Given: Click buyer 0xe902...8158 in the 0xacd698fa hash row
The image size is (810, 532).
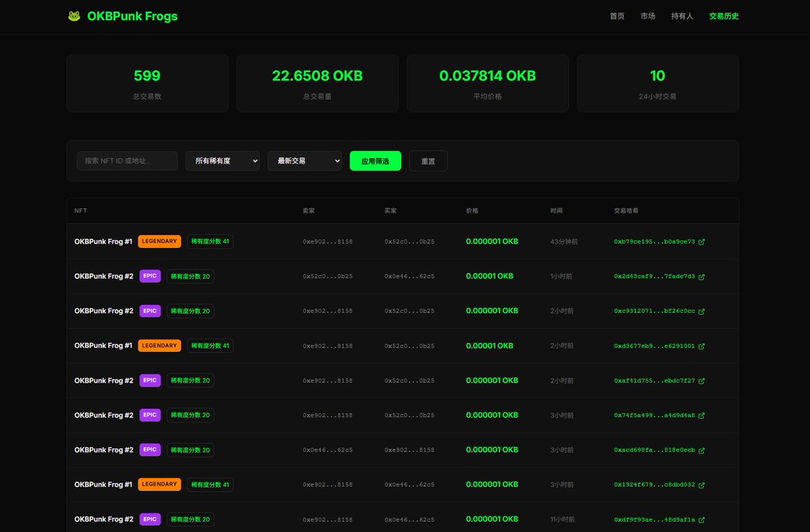Looking at the screenshot, I should [x=409, y=450].
